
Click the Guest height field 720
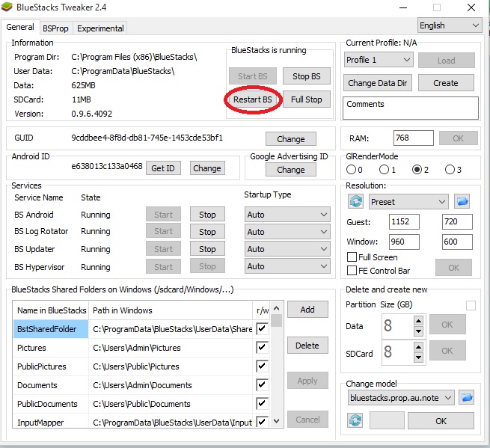click(x=457, y=221)
